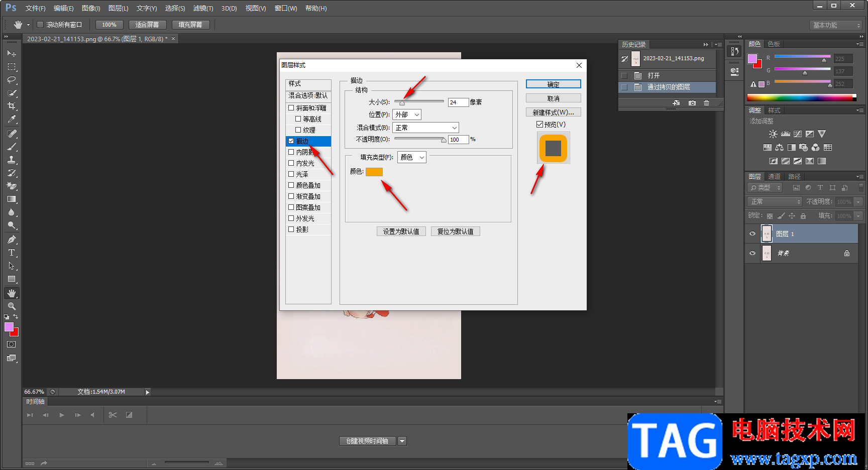Uncheck the Stroke style checkbox
Image resolution: width=868 pixels, height=470 pixels.
291,141
